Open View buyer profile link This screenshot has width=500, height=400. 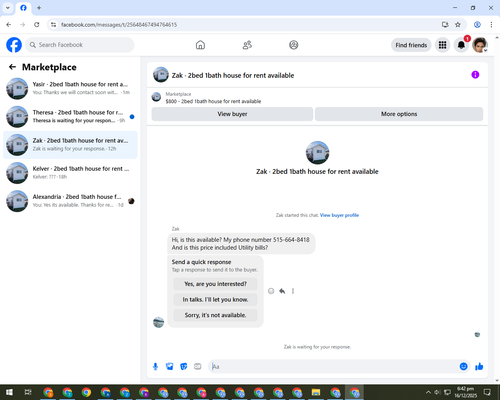pyautogui.click(x=339, y=215)
